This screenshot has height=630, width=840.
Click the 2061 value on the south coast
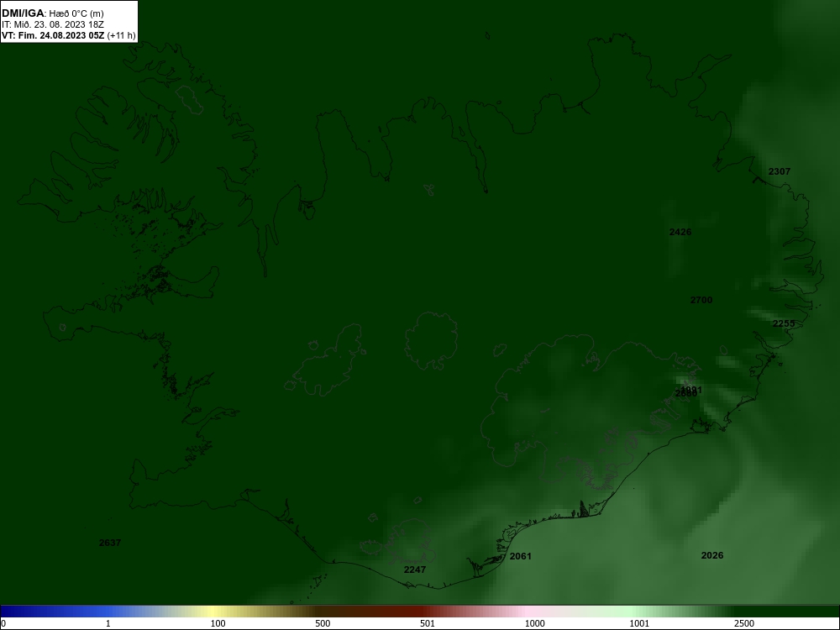(520, 556)
